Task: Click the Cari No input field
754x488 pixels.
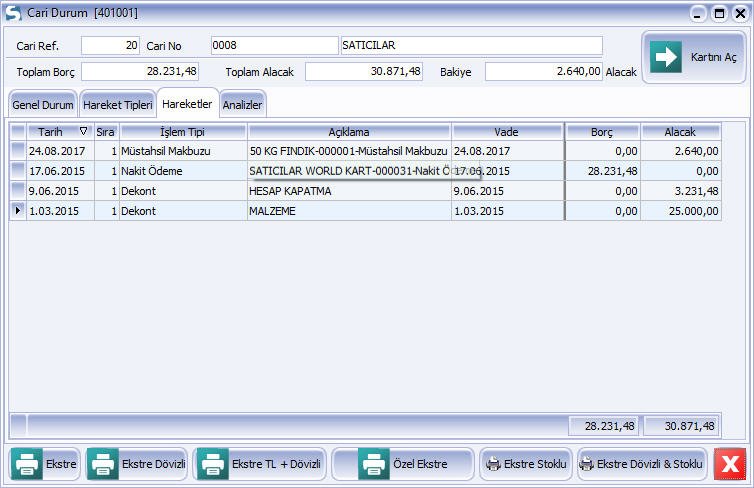Action: [274, 46]
